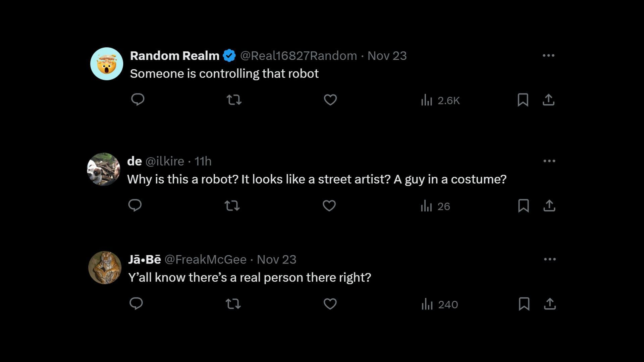Open the @Real16827Random profile handle
Image resolution: width=644 pixels, height=362 pixels.
299,56
